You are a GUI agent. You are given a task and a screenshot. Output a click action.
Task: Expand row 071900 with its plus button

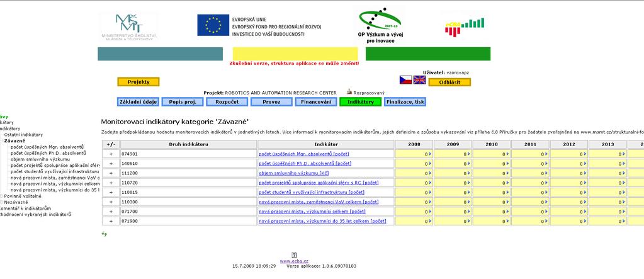tap(111, 220)
